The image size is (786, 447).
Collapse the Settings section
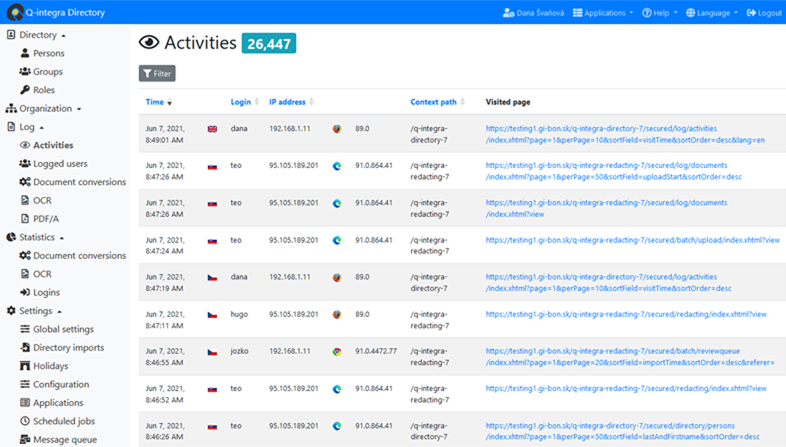[x=34, y=311]
